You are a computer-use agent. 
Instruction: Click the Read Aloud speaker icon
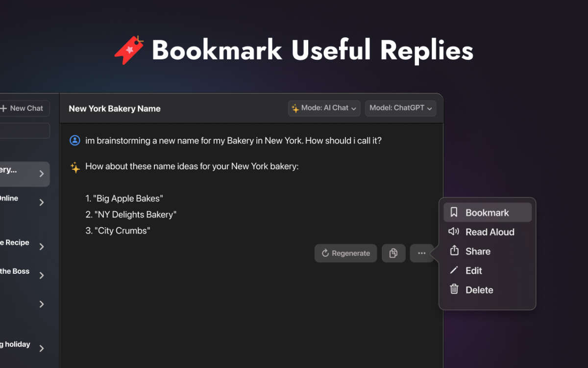pyautogui.click(x=454, y=232)
